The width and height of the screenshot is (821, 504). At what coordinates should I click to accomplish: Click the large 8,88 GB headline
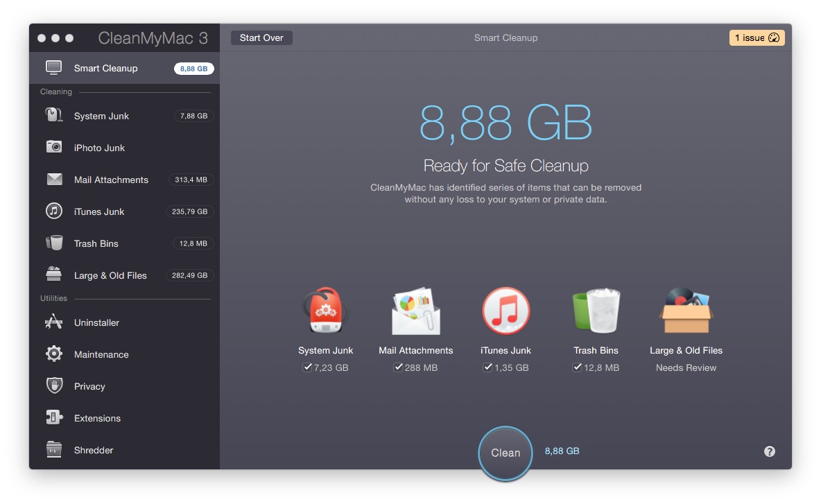[x=505, y=123]
